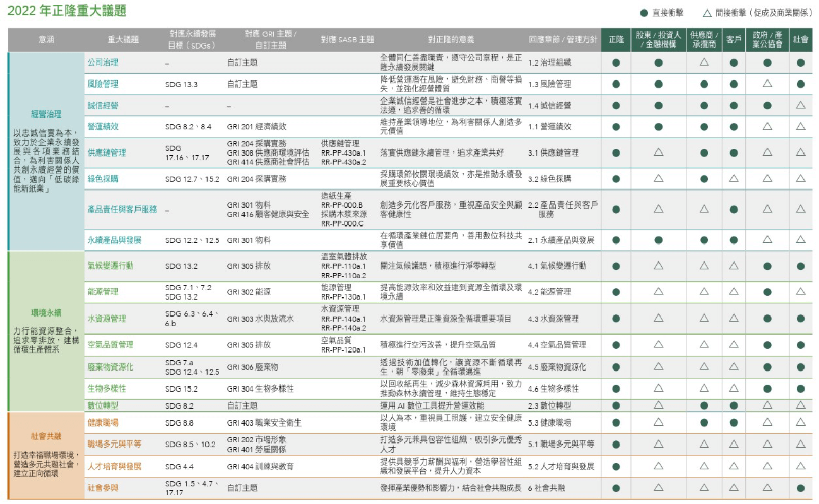Select the 供應商 triangle in the 公司治理 row
Screen dimensions: 819x504
click(x=704, y=62)
